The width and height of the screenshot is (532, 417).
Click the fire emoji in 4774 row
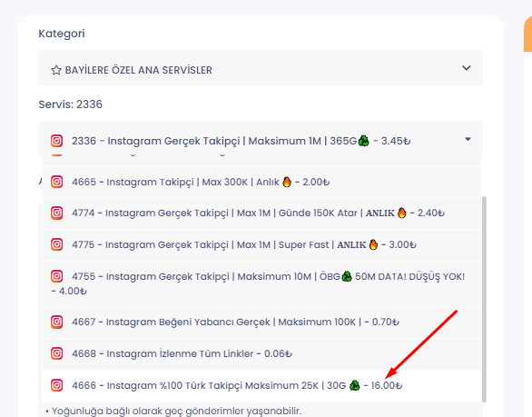pyautogui.click(x=401, y=213)
